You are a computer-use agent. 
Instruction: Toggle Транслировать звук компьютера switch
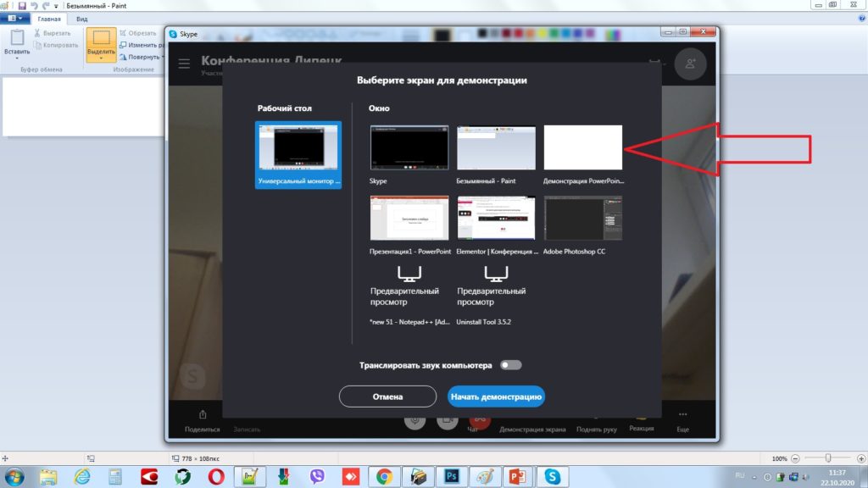(510, 365)
